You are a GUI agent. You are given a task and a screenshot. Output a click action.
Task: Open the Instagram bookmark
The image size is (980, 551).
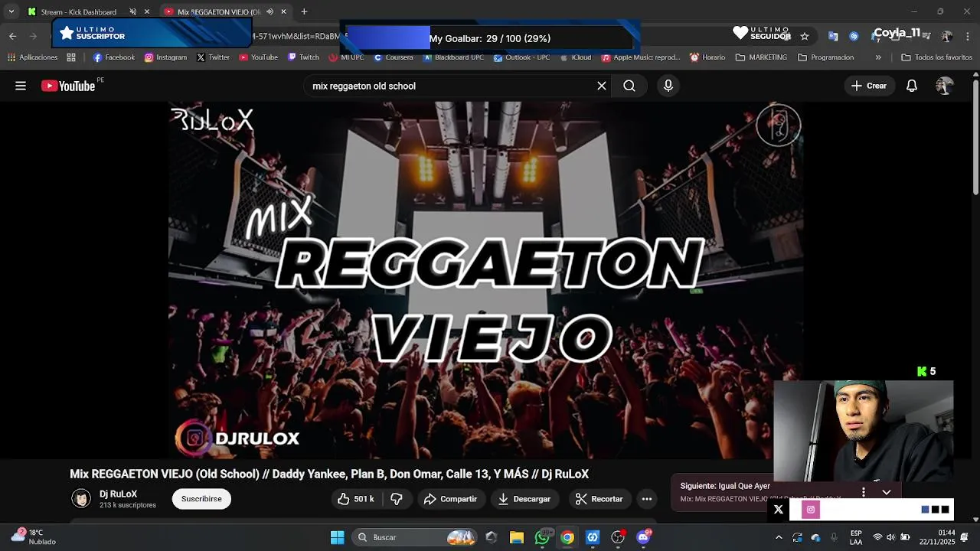(x=165, y=57)
